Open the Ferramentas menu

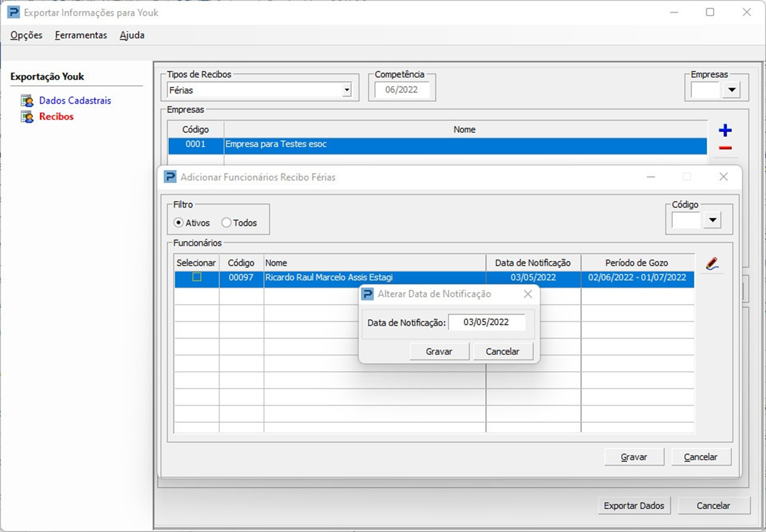(81, 35)
